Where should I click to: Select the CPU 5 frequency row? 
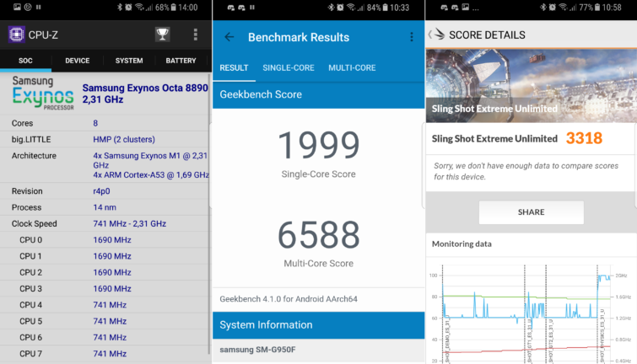tap(104, 321)
